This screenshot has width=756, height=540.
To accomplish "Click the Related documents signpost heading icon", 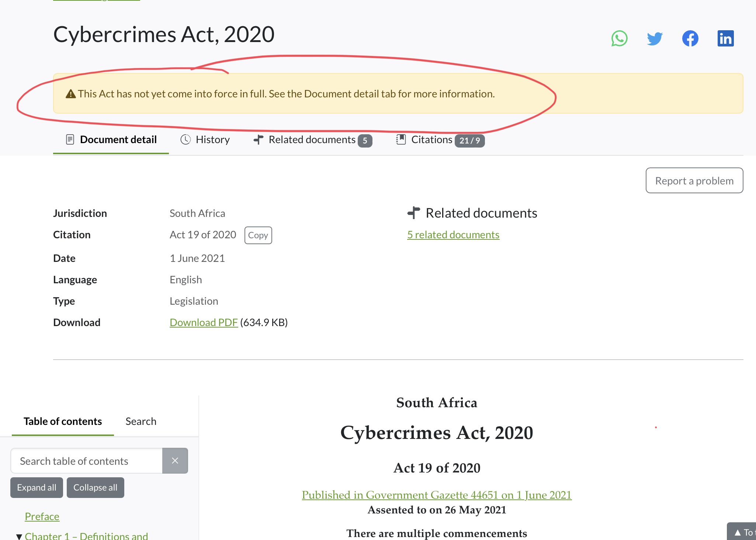I will [414, 213].
